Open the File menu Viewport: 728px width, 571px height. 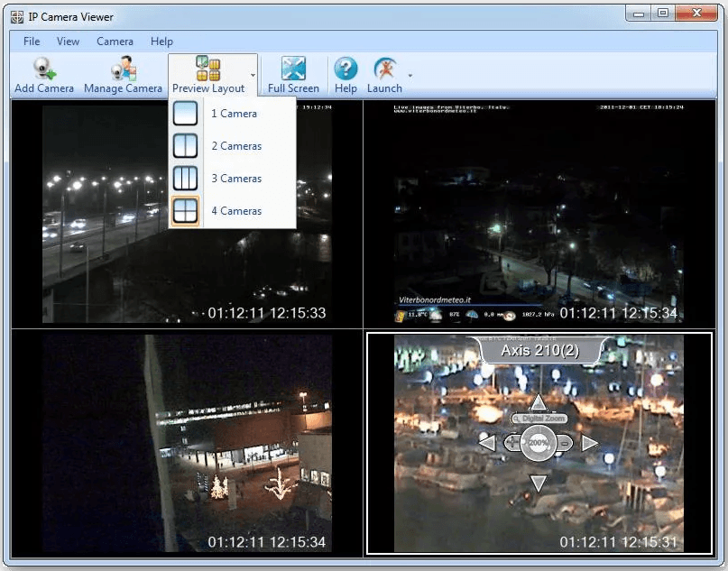(x=32, y=41)
